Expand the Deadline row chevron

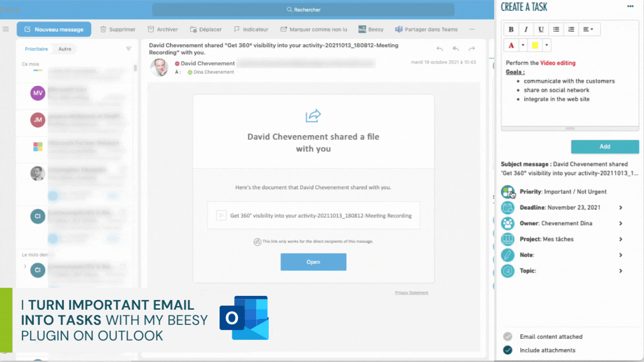click(x=621, y=207)
